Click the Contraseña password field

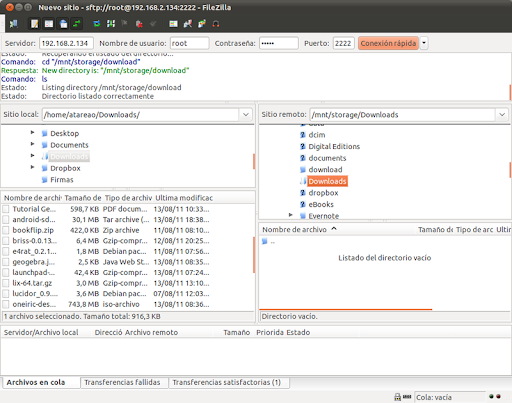tap(278, 43)
